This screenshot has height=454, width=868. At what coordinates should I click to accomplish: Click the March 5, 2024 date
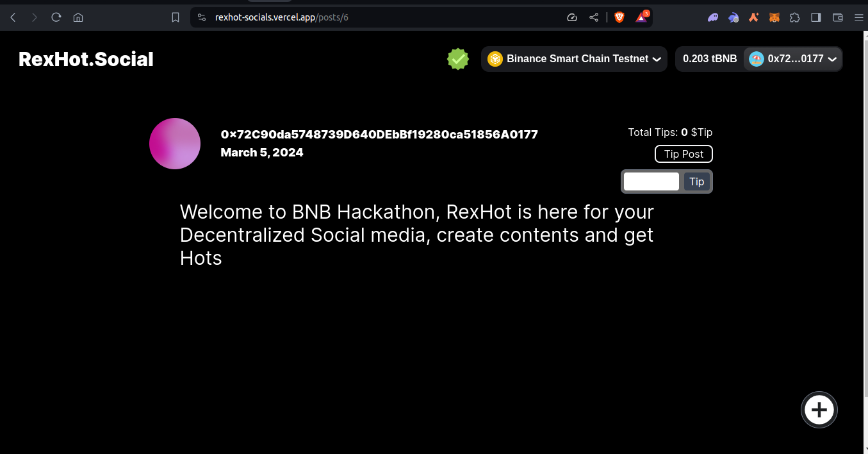pos(262,153)
